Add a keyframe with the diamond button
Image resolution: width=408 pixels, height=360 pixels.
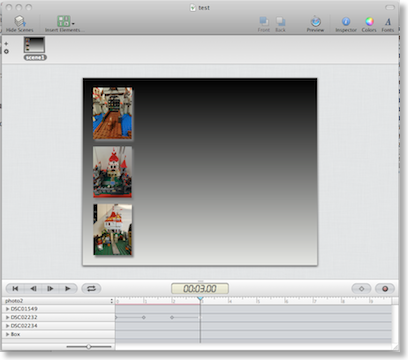[361, 289]
